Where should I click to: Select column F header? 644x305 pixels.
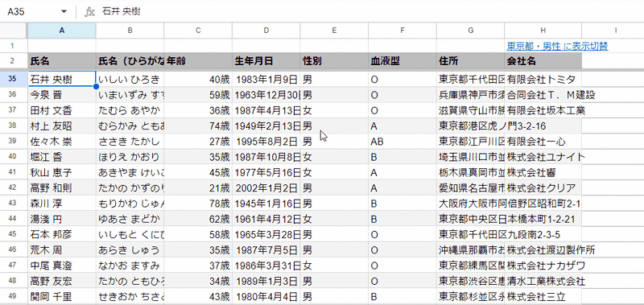[402, 30]
